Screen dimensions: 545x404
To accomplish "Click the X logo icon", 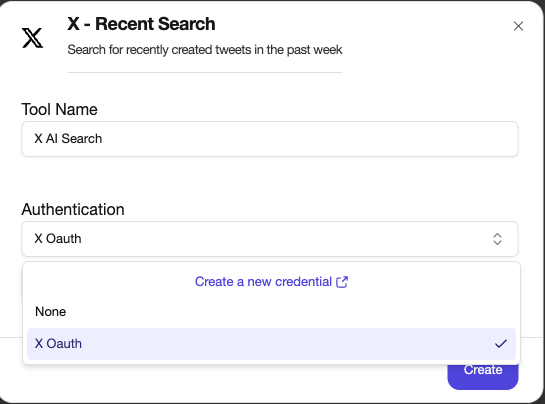I will point(32,38).
